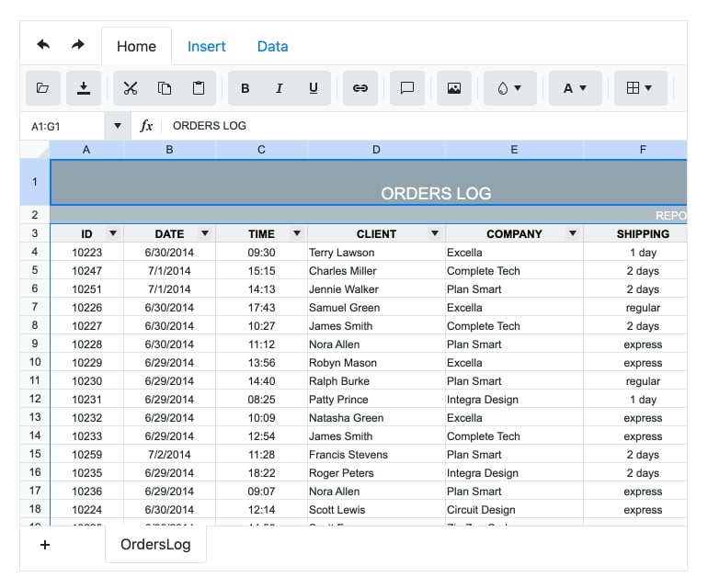The image size is (708, 588).
Task: Expand the name box dropdown arrow
Action: tap(118, 126)
